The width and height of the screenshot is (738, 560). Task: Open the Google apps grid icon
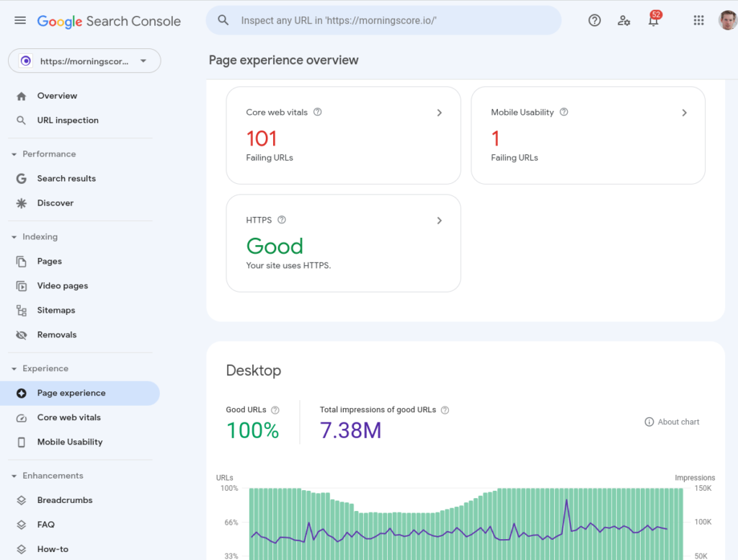click(x=698, y=20)
